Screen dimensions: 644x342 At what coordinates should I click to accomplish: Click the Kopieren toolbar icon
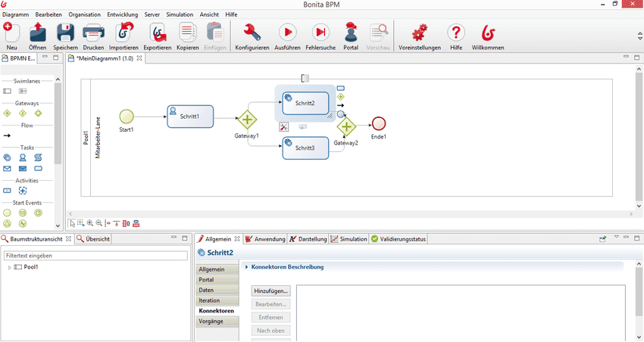click(x=187, y=33)
